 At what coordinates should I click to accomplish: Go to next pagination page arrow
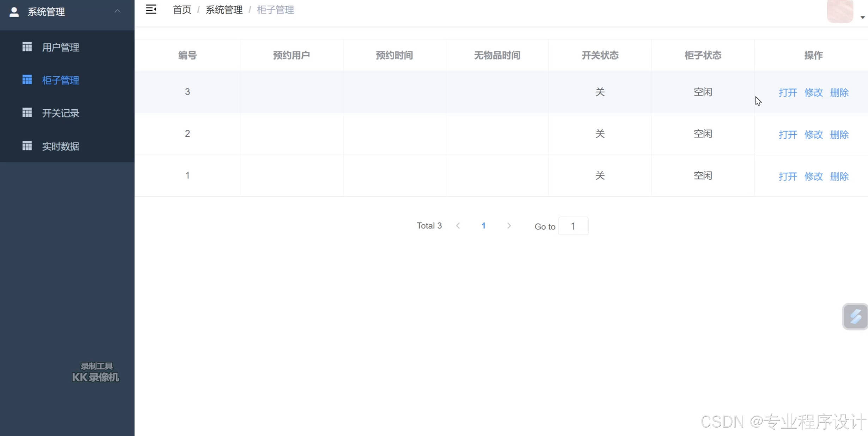coord(509,226)
